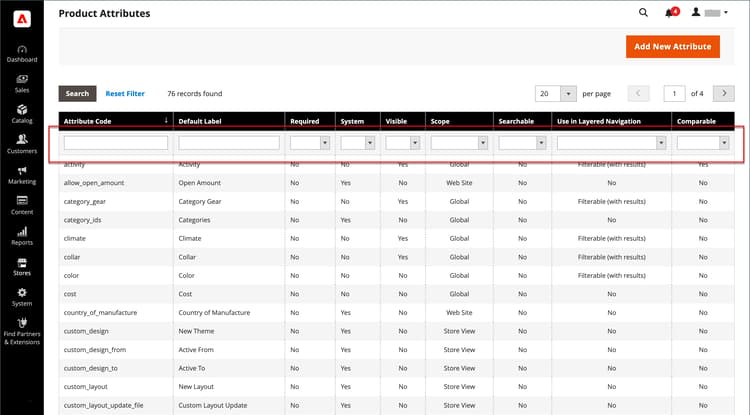Click the search magnifier icon
The image size is (750, 415).
pos(643,12)
